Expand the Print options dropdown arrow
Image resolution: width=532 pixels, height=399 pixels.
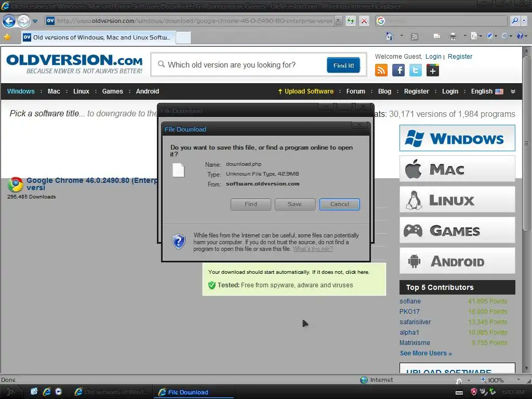465,36
